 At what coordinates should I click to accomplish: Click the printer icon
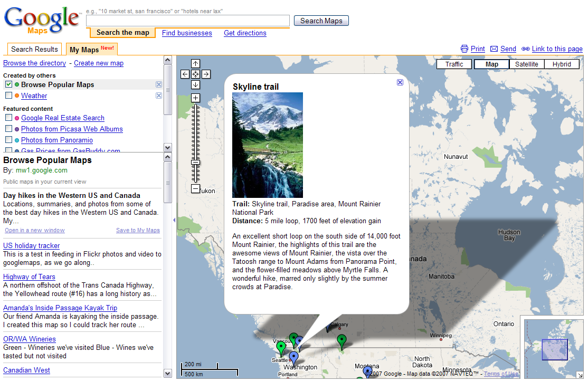(464, 49)
